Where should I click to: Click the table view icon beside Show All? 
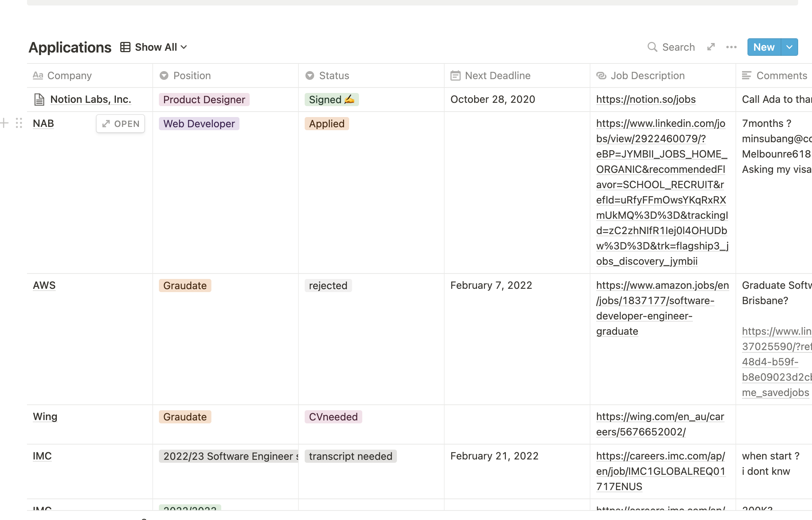pyautogui.click(x=125, y=47)
